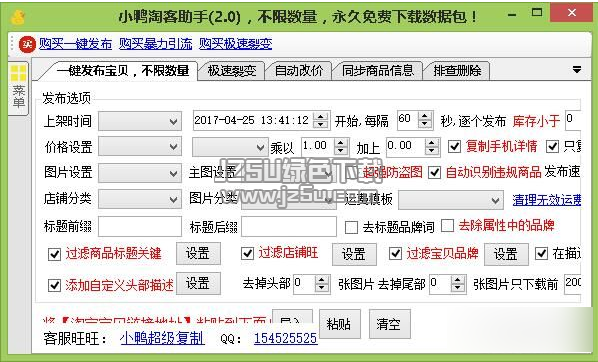Image resolution: width=598 pixels, height=362 pixels.
Task: Toggle the 在描 checkbox at right edge
Action: tap(541, 253)
